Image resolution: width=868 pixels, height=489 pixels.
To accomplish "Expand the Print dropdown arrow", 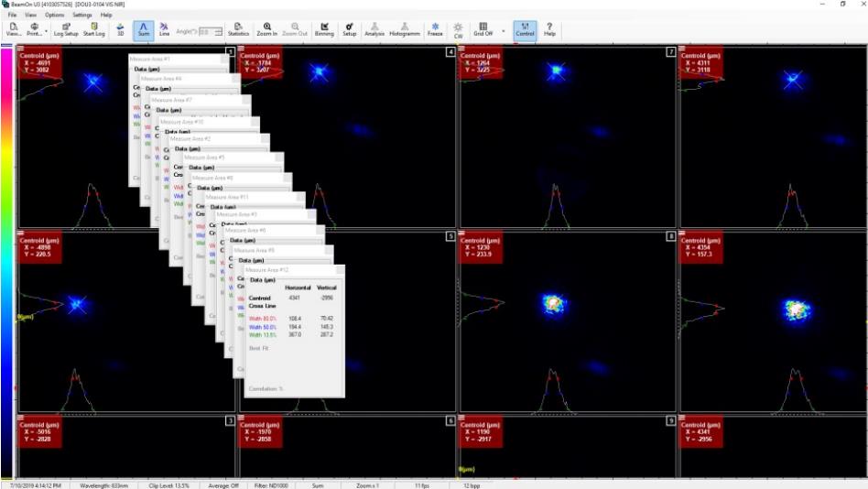I will tap(46, 29).
